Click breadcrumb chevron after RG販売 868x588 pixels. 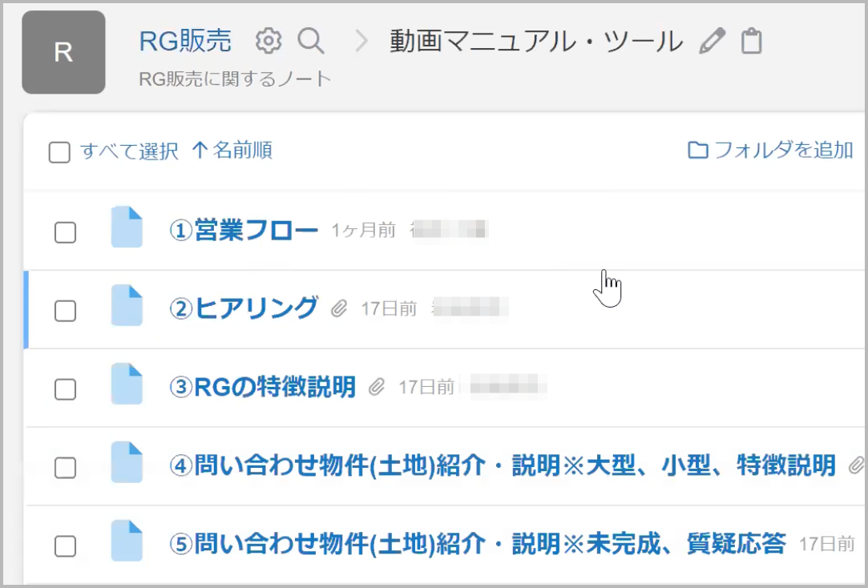361,41
